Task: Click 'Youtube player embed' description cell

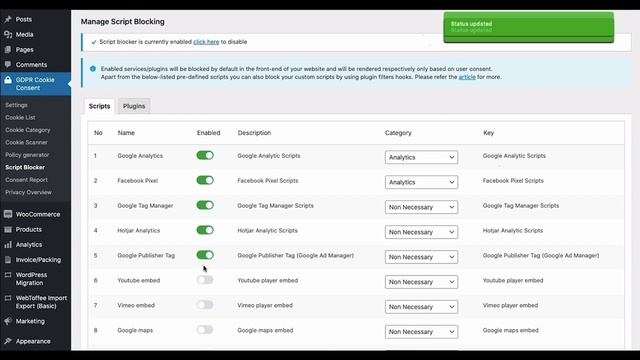Action: point(268,280)
